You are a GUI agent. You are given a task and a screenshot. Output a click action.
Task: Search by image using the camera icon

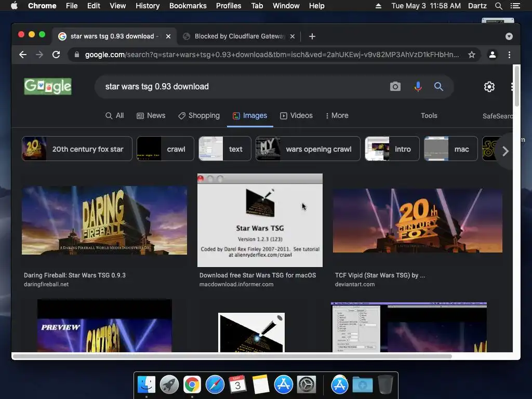tap(395, 87)
